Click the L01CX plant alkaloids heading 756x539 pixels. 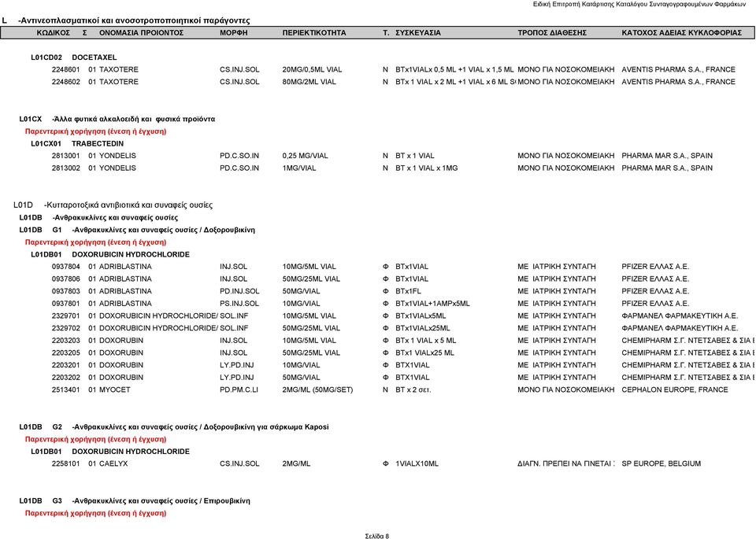tap(117, 119)
